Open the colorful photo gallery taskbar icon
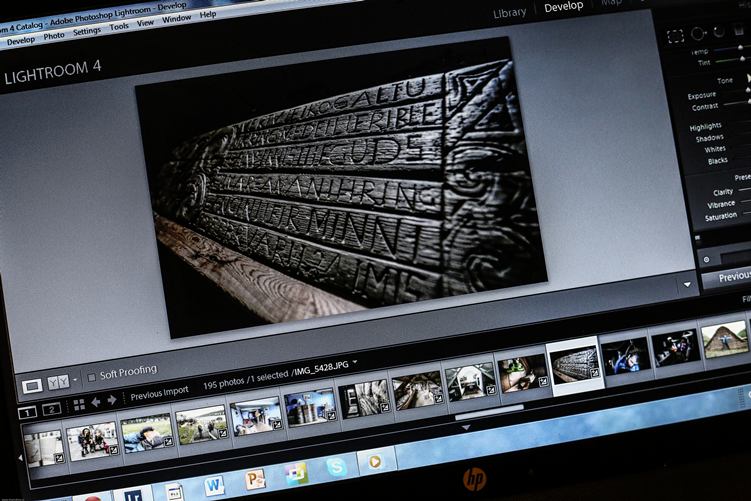This screenshot has width=751, height=501. 296,473
